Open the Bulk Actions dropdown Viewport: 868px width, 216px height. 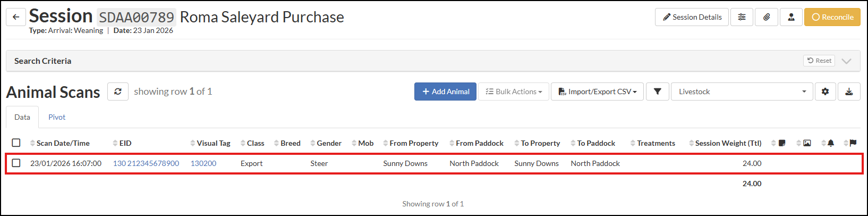(514, 92)
